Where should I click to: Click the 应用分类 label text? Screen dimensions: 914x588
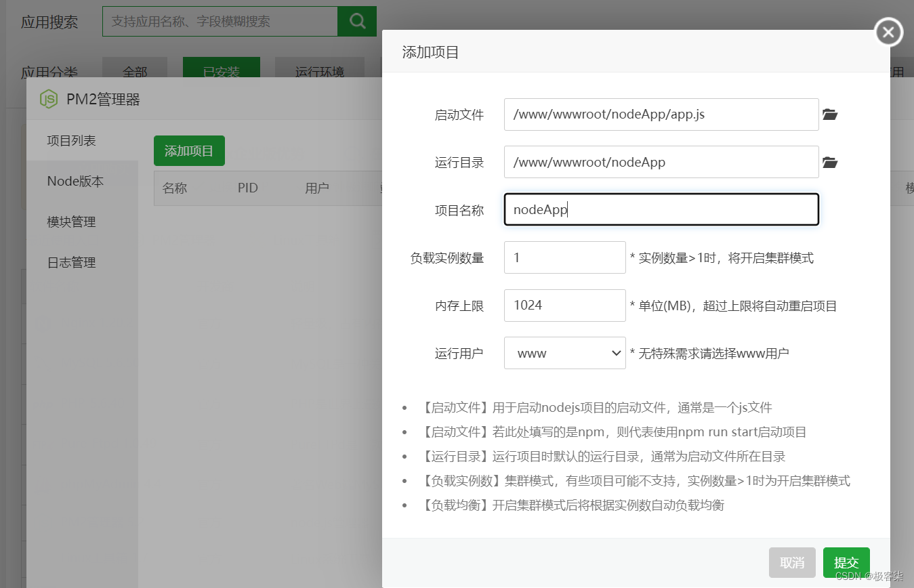49,72
